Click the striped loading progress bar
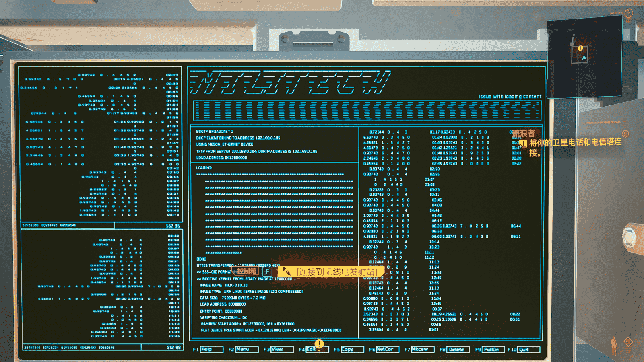This screenshot has width=644, height=362. [x=367, y=111]
